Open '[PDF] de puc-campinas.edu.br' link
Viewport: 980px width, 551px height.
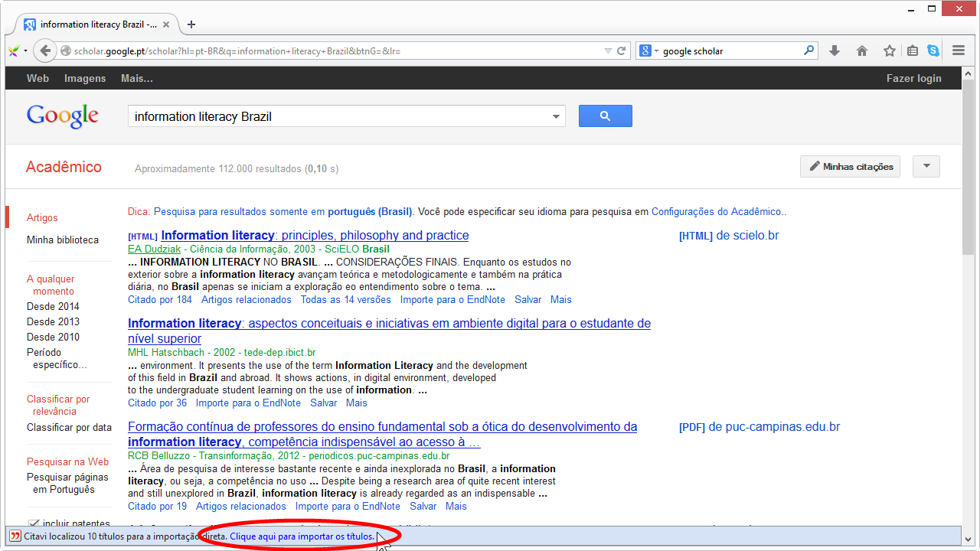759,427
